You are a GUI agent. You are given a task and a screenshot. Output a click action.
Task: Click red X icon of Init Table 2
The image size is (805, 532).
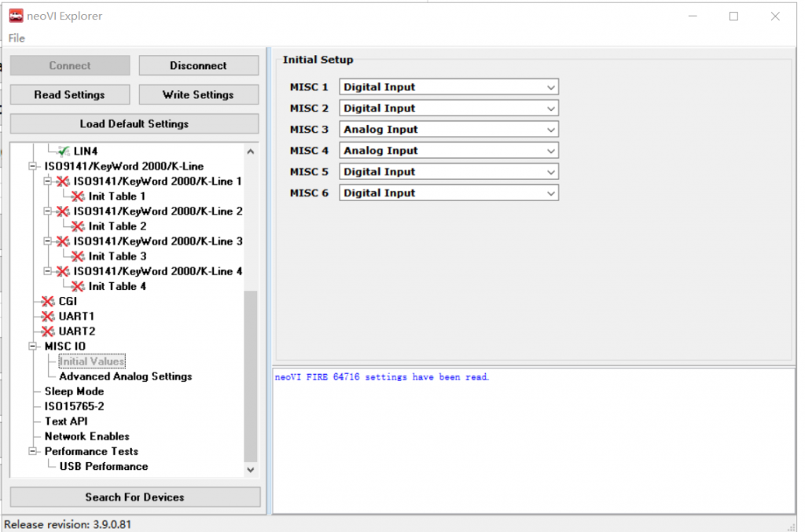(x=78, y=226)
